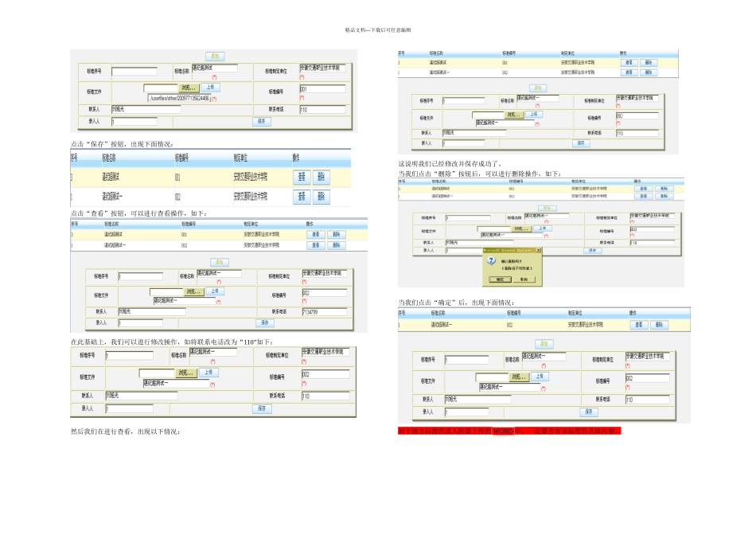Viewport: 756px width, 535px height.
Task: Click the red highlighted note about uploading WORD
Action: (509, 431)
